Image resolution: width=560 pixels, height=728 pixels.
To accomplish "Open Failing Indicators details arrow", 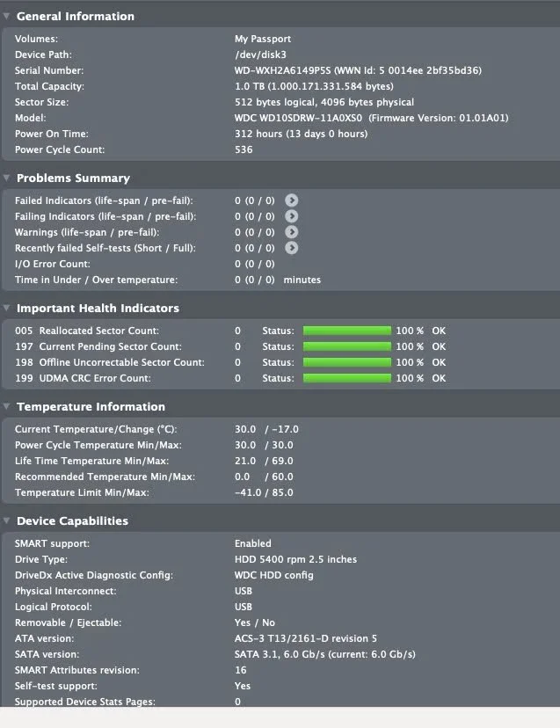I will (292, 216).
